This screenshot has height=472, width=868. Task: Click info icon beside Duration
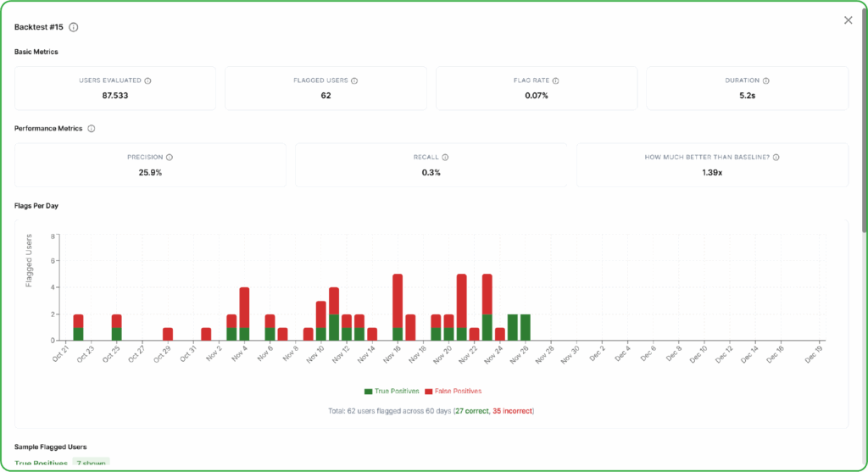766,81
